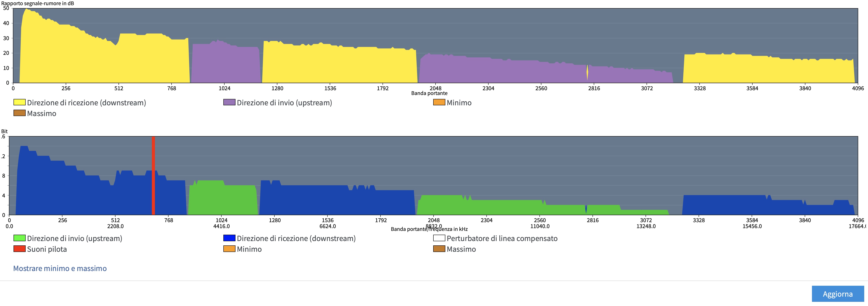
Task: Click the red Suoni pilota legend swatch
Action: coord(19,249)
